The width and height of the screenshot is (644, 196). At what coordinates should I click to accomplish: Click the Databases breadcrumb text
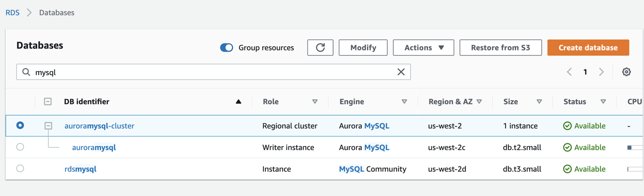coord(57,13)
